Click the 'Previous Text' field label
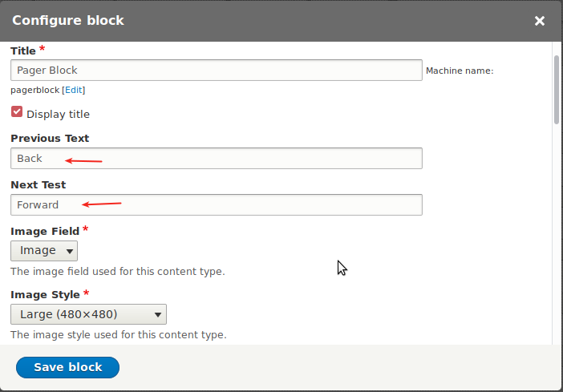 click(50, 138)
